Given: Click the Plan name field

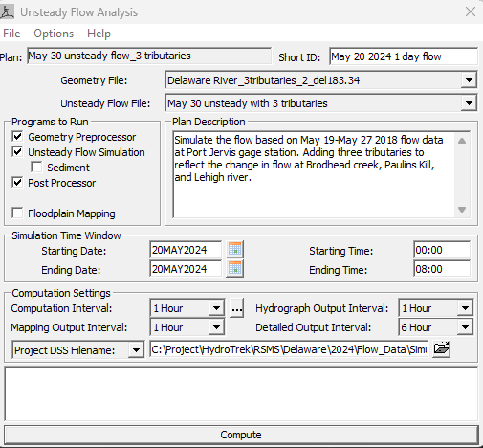Looking at the screenshot, I should [x=149, y=56].
